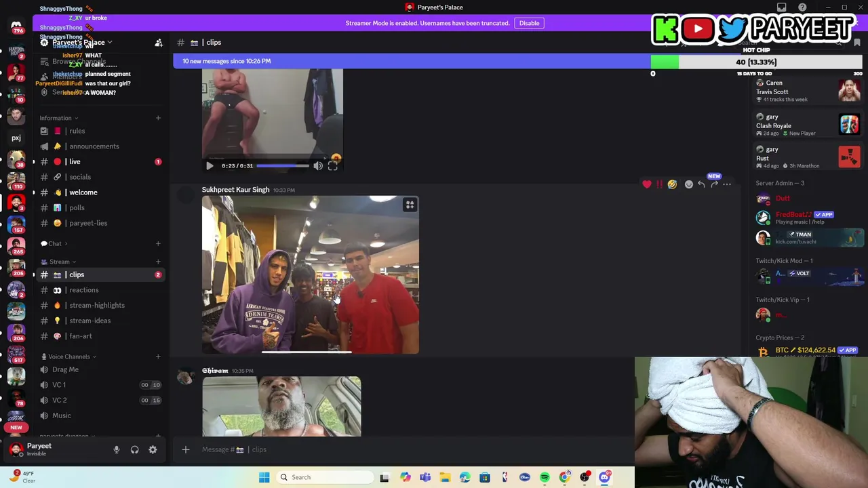The width and height of the screenshot is (868, 488).
Task: Collapse the Information category
Action: pos(58,118)
